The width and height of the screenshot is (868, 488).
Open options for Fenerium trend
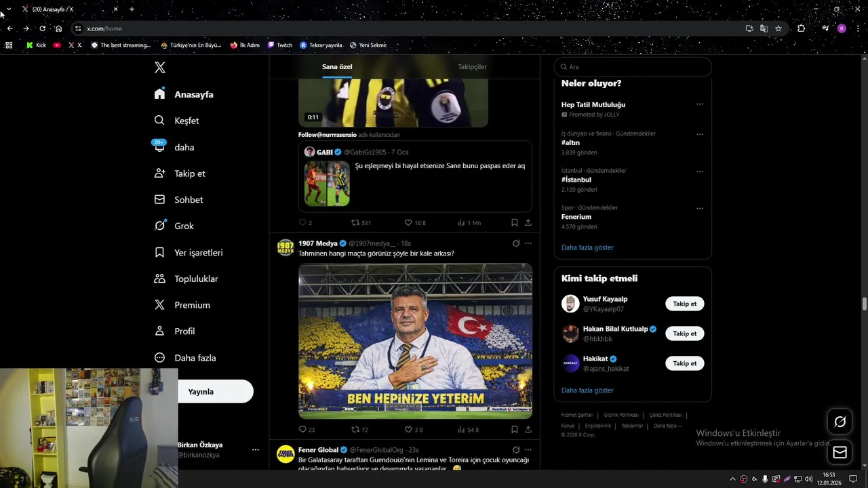pos(700,209)
